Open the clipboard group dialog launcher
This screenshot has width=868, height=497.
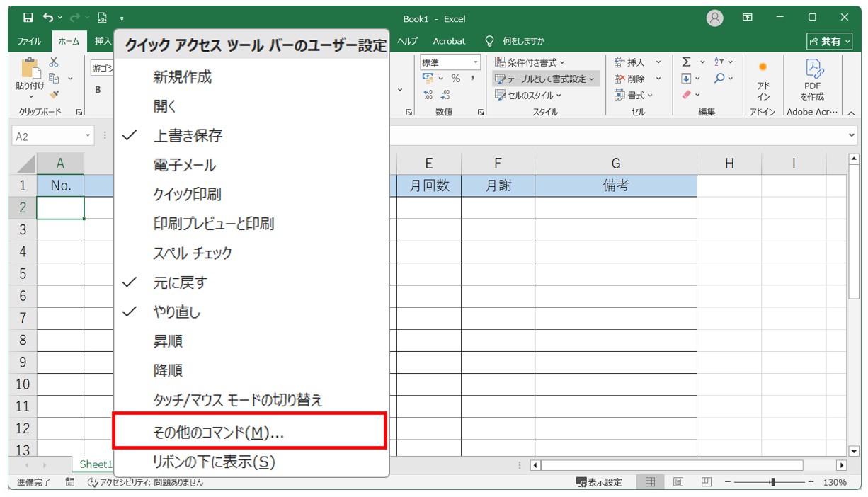(79, 112)
